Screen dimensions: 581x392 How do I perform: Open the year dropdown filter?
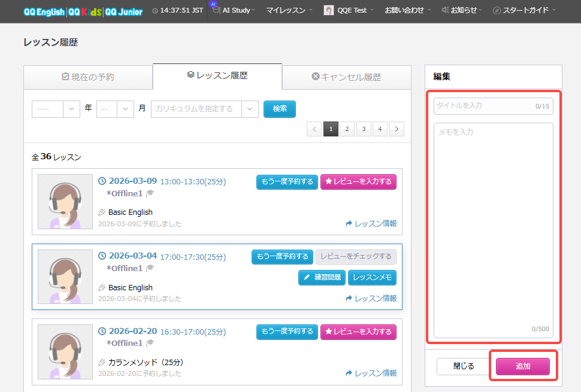(56, 109)
